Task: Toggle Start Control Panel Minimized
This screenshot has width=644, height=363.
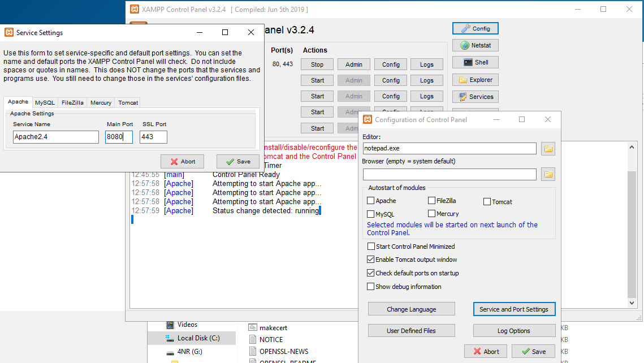Action: pos(371,247)
